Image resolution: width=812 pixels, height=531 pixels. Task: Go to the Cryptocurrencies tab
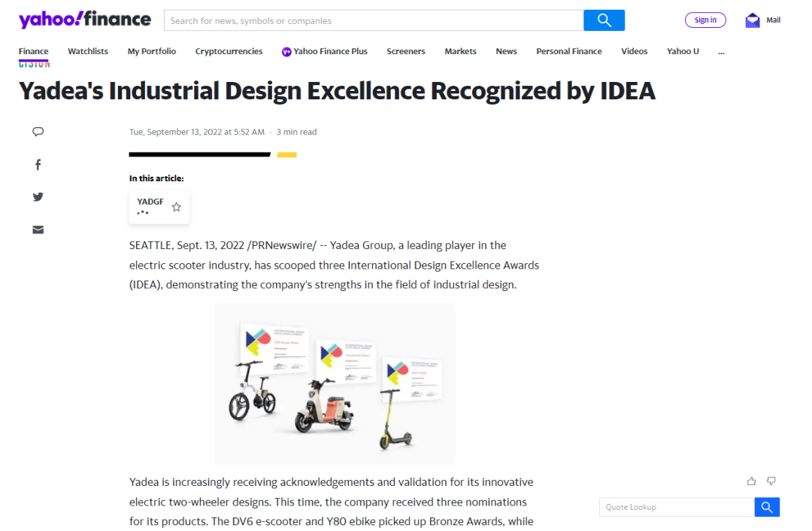coord(229,51)
